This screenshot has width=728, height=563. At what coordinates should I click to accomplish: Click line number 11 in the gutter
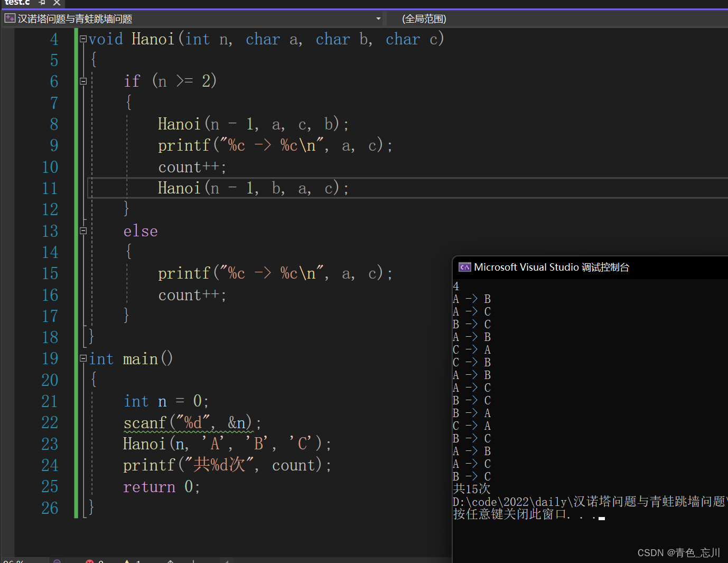click(50, 188)
